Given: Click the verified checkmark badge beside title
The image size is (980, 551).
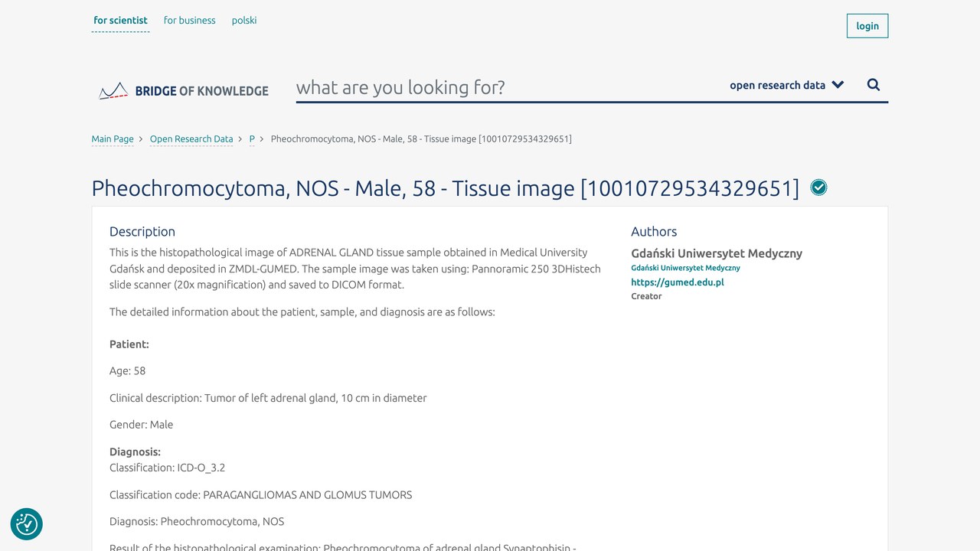Looking at the screenshot, I should (818, 187).
